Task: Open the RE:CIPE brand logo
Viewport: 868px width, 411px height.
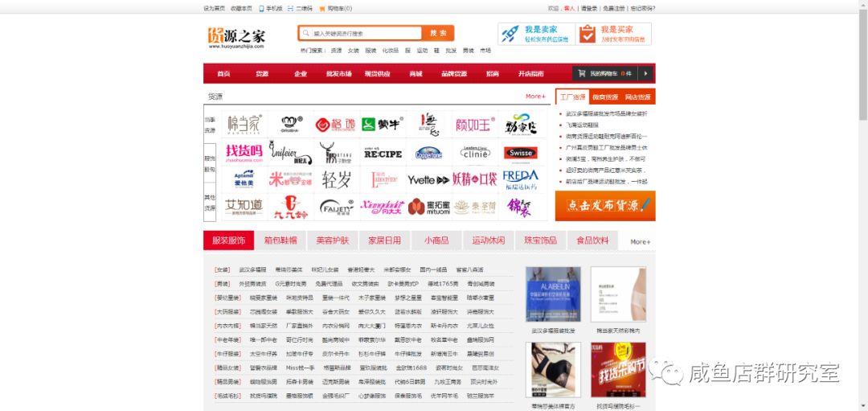Action: pyautogui.click(x=383, y=152)
